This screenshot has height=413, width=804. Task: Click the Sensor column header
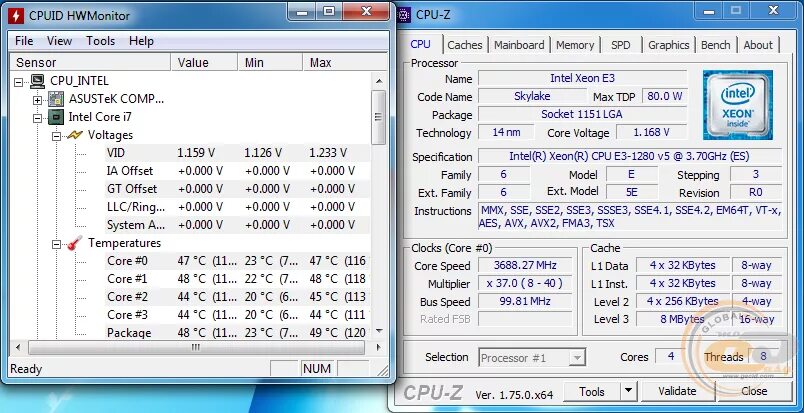click(90, 63)
